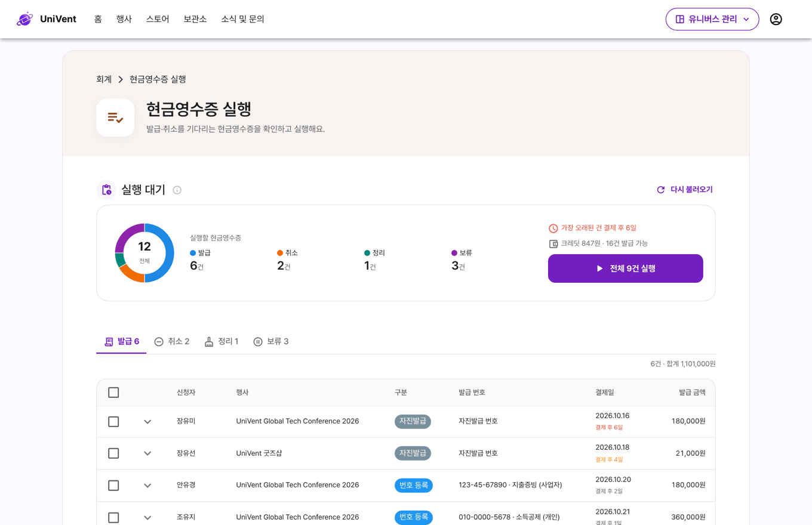The width and height of the screenshot is (812, 525).
Task: Click the 6건 · 합계 1,101,000원 summary text
Action: (683, 364)
